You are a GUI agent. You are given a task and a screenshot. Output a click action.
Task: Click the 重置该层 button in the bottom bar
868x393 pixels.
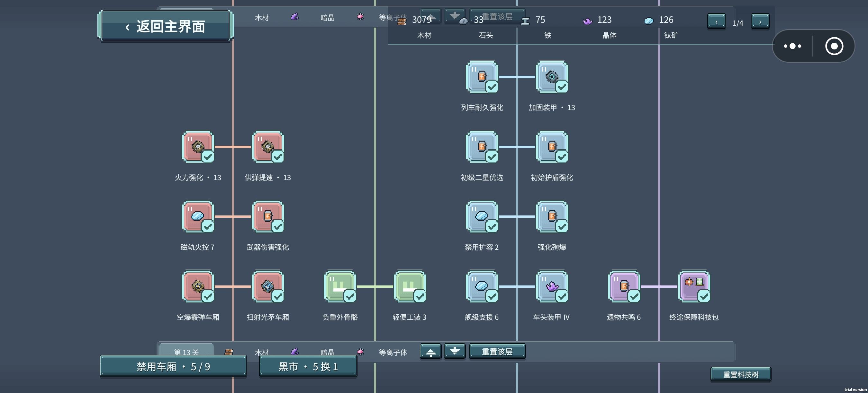coord(497,352)
